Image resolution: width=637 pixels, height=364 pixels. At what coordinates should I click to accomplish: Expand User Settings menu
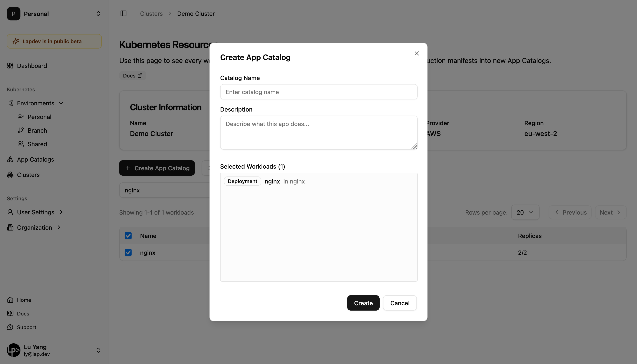[x=36, y=212]
